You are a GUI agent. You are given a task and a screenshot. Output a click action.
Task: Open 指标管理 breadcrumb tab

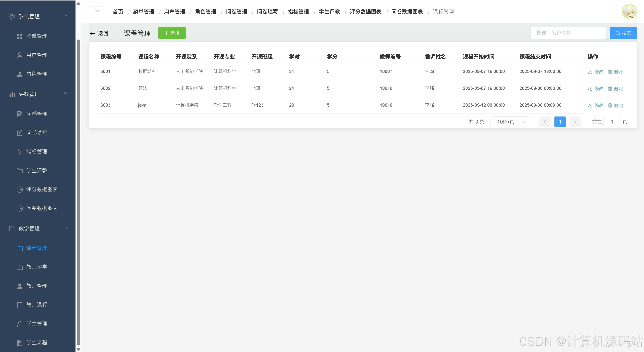coord(298,12)
